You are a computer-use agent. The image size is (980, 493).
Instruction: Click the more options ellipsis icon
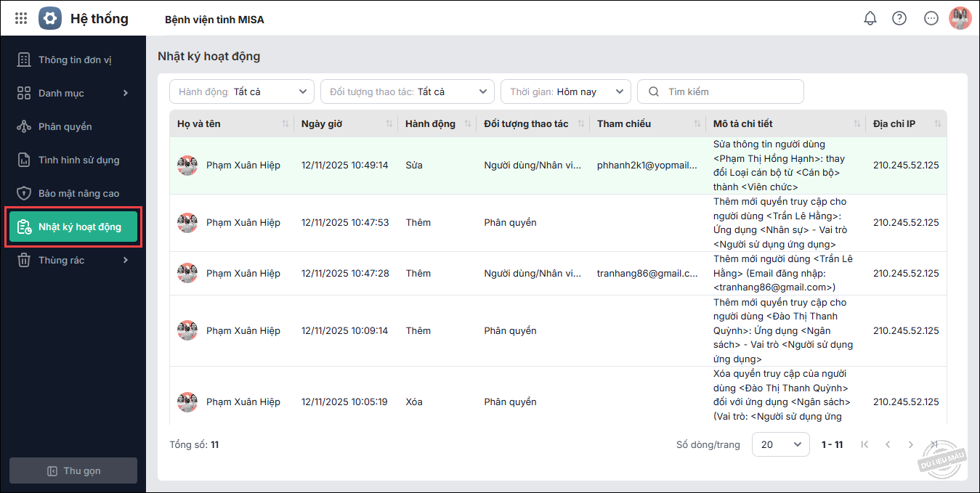pos(931,18)
